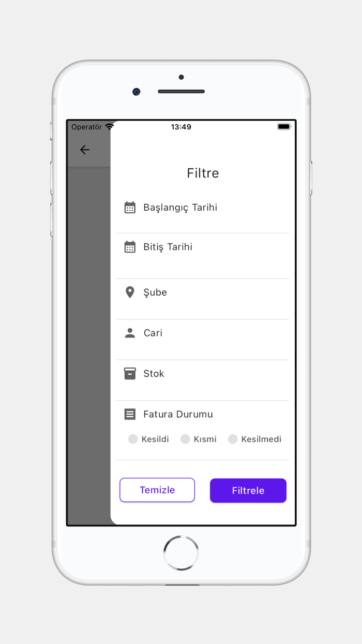Click the Temizle button
This screenshot has height=644, width=362.
(157, 490)
